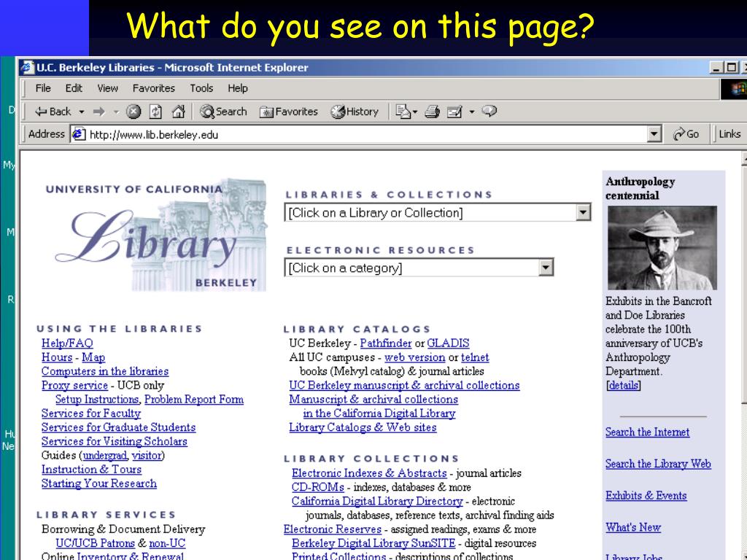Open Berkeley Digital Library SunSITE link
The image size is (747, 560).
[373, 543]
